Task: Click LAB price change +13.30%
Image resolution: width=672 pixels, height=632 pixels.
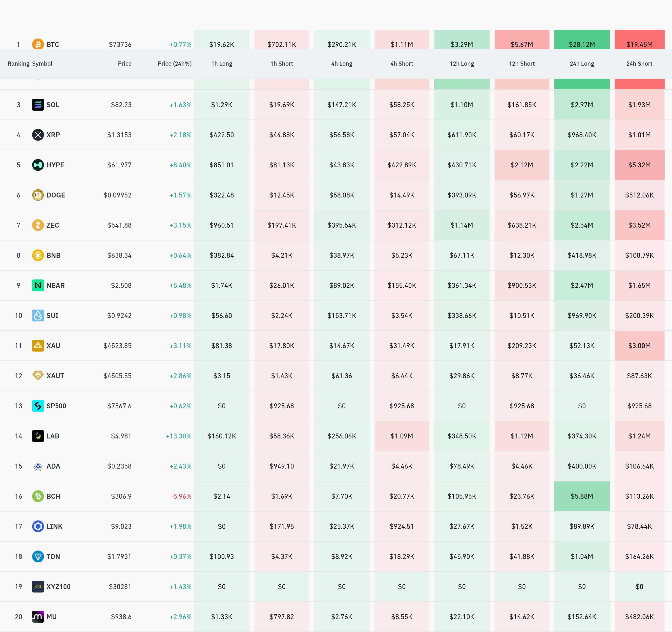Action: click(x=178, y=436)
